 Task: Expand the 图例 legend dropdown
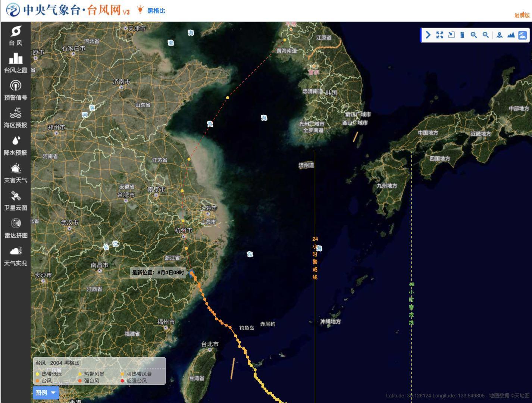point(46,393)
